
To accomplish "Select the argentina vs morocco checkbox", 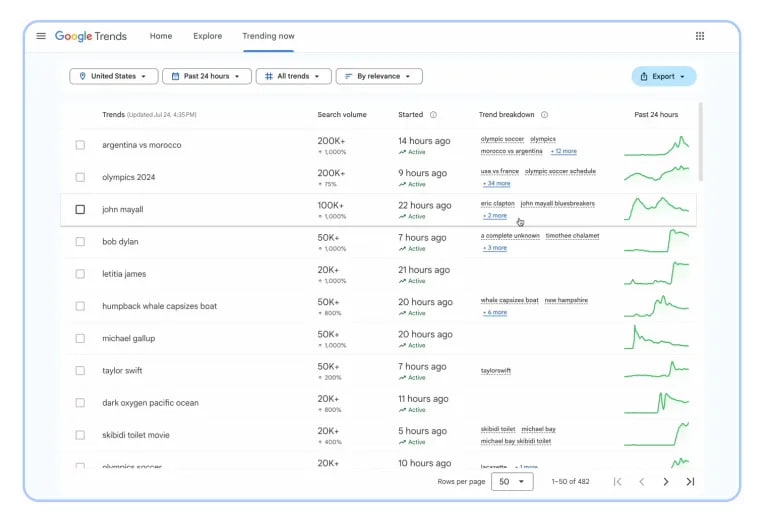I will (x=80, y=145).
